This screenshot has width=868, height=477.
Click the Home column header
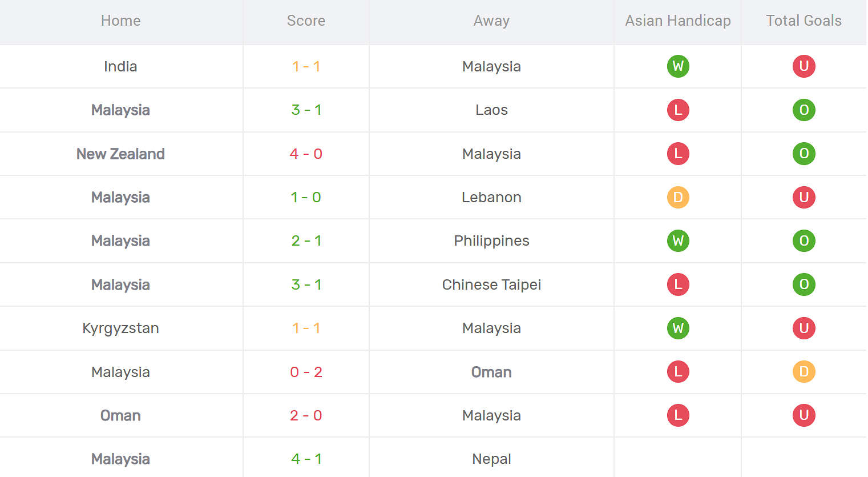click(120, 21)
